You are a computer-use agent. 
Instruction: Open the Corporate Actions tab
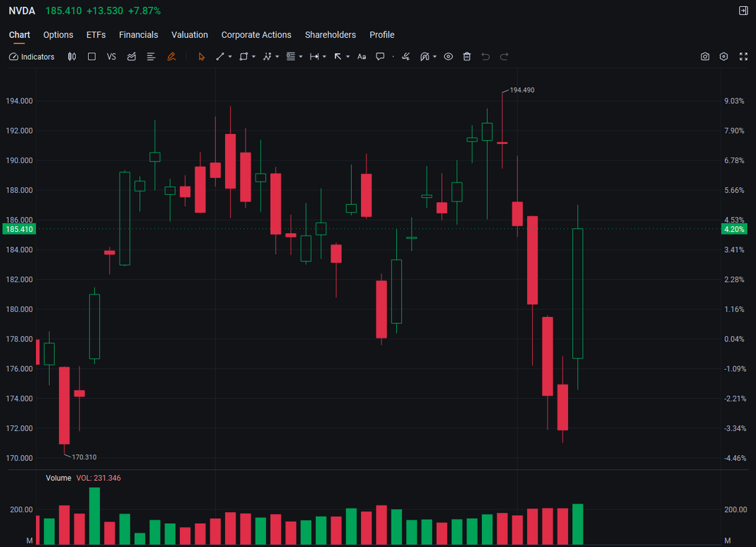click(x=256, y=35)
